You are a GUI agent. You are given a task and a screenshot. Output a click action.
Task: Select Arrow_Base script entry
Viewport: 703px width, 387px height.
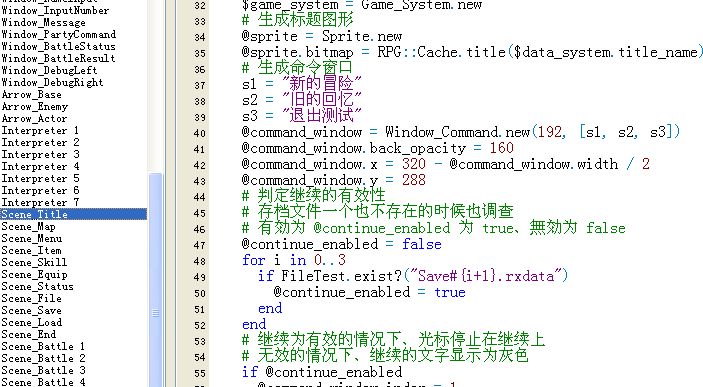point(31,95)
